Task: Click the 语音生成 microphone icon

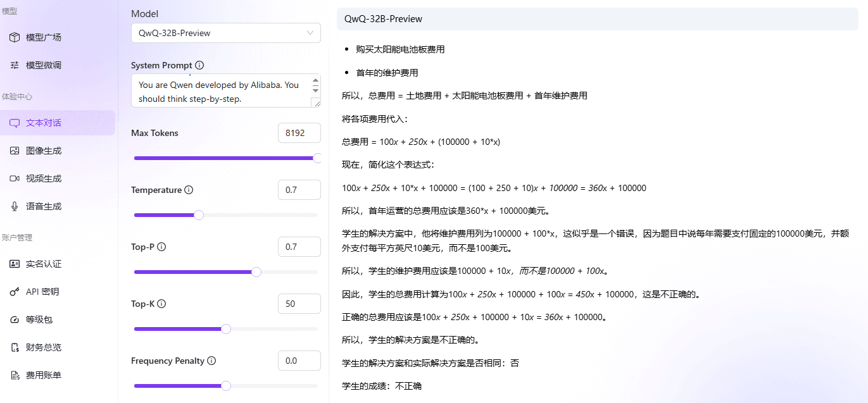Action: 15,206
